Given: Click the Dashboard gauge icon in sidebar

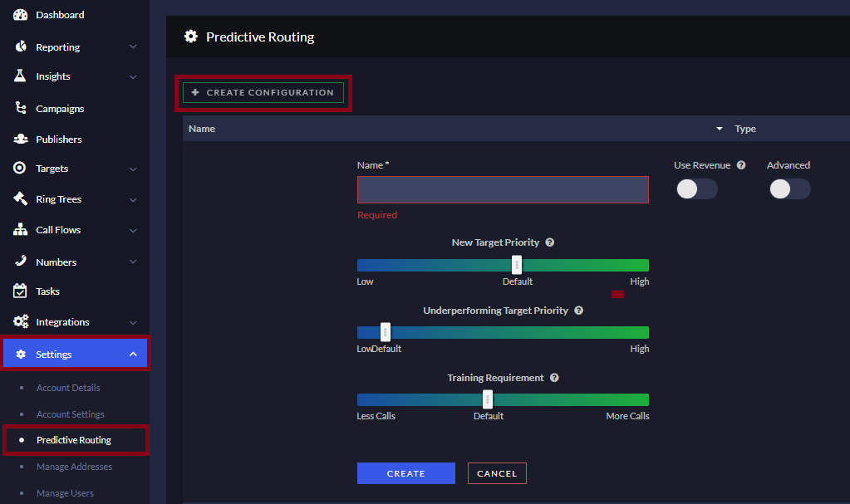Looking at the screenshot, I should tap(21, 15).
